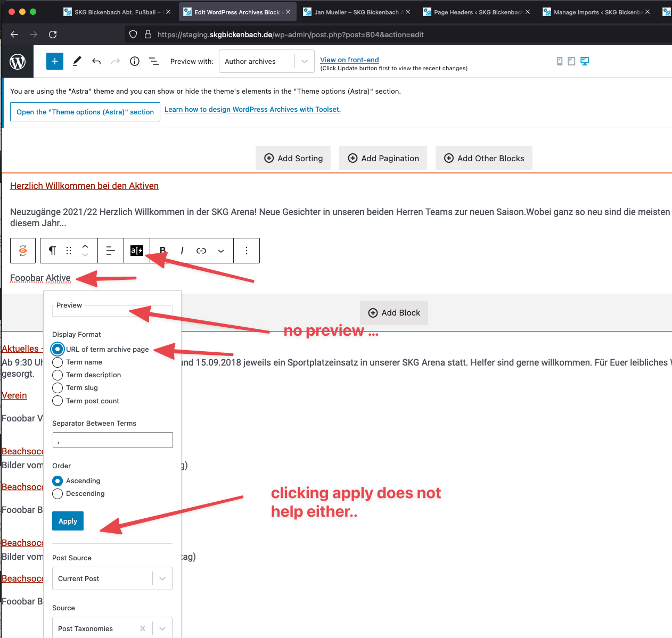This screenshot has width=672, height=638.
Task: Switch to desktop preview icon
Action: click(x=585, y=61)
